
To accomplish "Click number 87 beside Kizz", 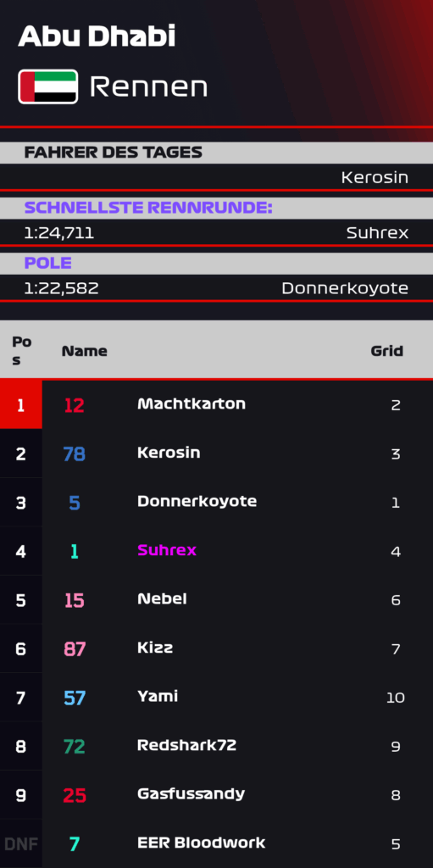I will [x=75, y=648].
